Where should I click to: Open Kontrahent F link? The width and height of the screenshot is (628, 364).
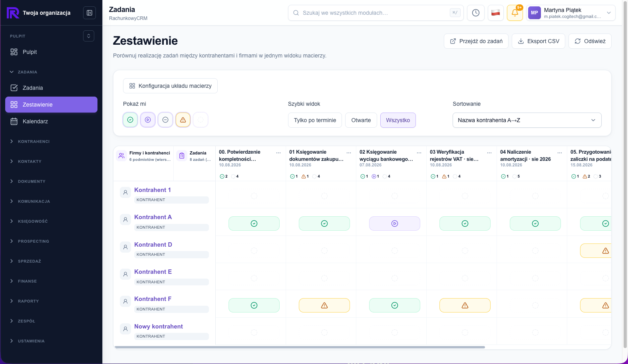(153, 299)
